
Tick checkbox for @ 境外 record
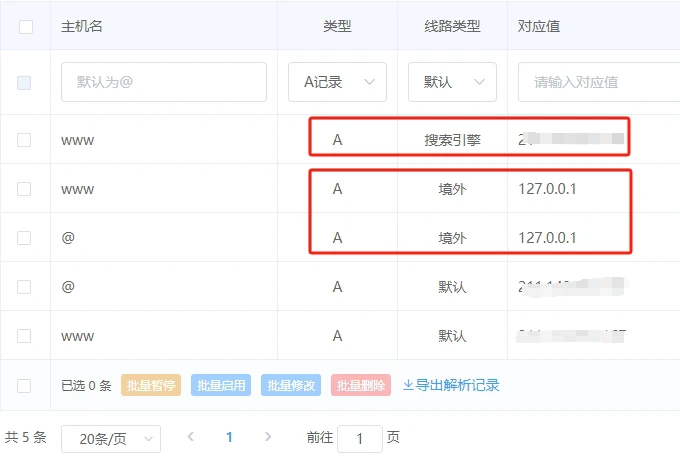click(x=24, y=238)
